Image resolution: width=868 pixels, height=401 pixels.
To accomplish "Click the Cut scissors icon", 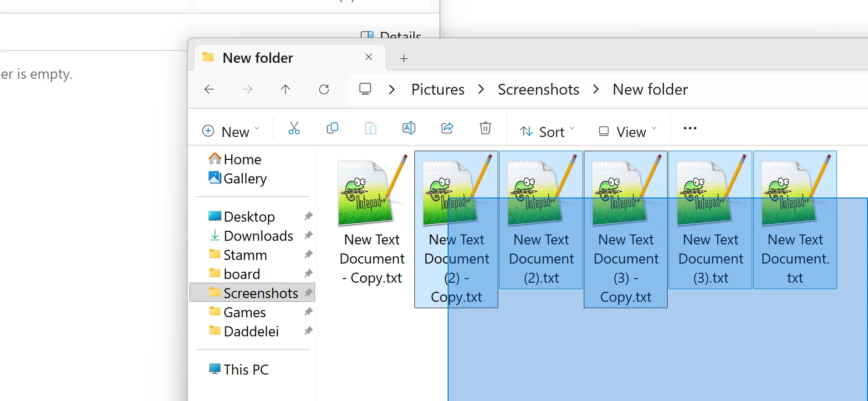I will pyautogui.click(x=294, y=129).
